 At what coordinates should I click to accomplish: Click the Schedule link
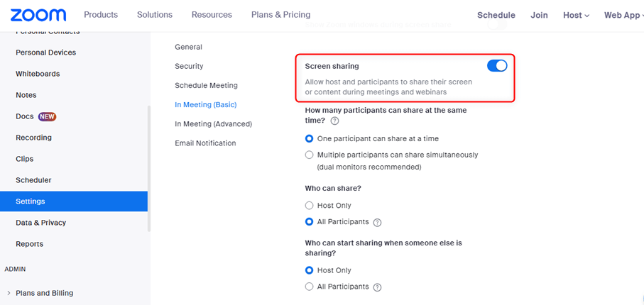[496, 15]
